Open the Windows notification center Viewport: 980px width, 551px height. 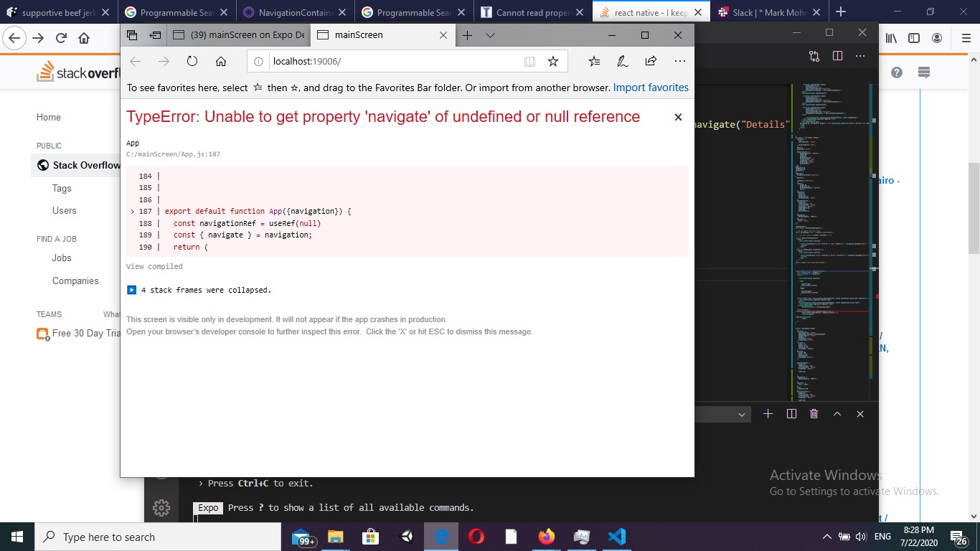click(x=958, y=537)
